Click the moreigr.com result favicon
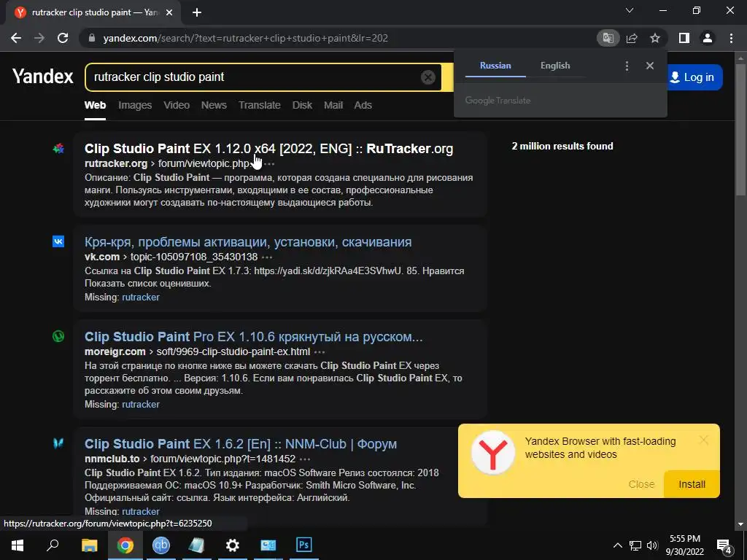 pyautogui.click(x=58, y=336)
